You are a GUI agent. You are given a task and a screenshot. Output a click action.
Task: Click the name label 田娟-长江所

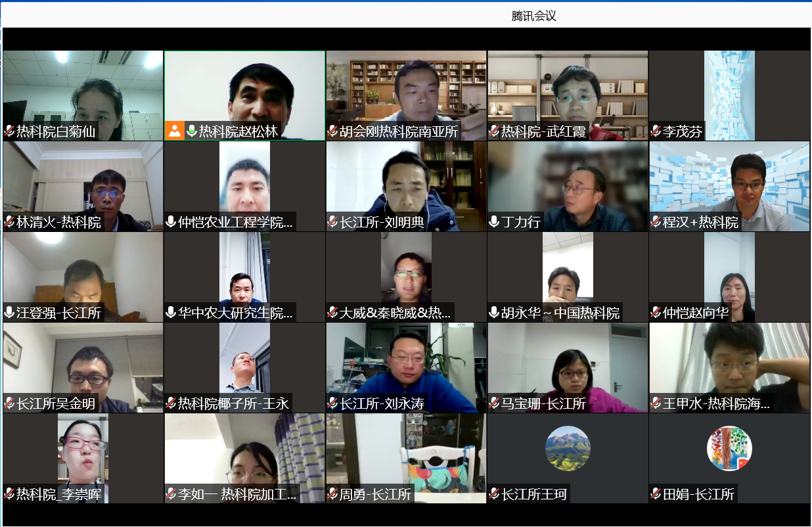pos(698,494)
